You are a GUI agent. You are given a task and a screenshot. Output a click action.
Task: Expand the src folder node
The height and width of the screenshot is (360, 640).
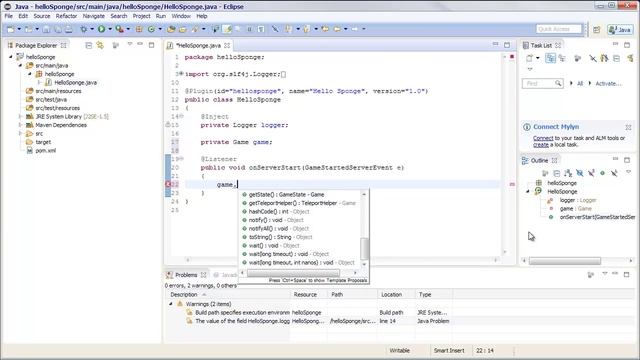pyautogui.click(x=20, y=133)
